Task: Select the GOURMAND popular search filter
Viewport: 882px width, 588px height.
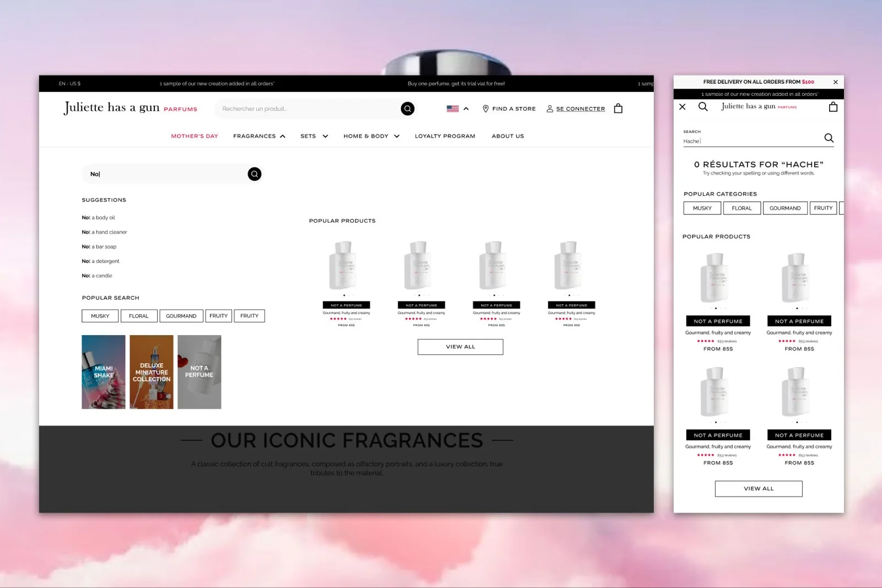Action: click(181, 316)
